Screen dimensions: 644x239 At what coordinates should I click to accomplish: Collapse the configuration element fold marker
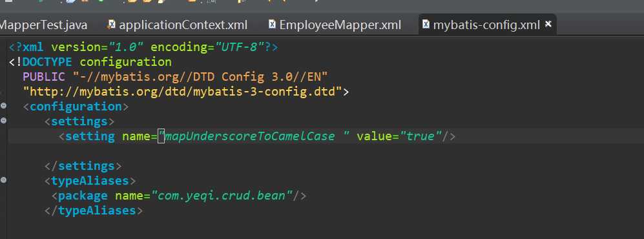tap(4, 106)
